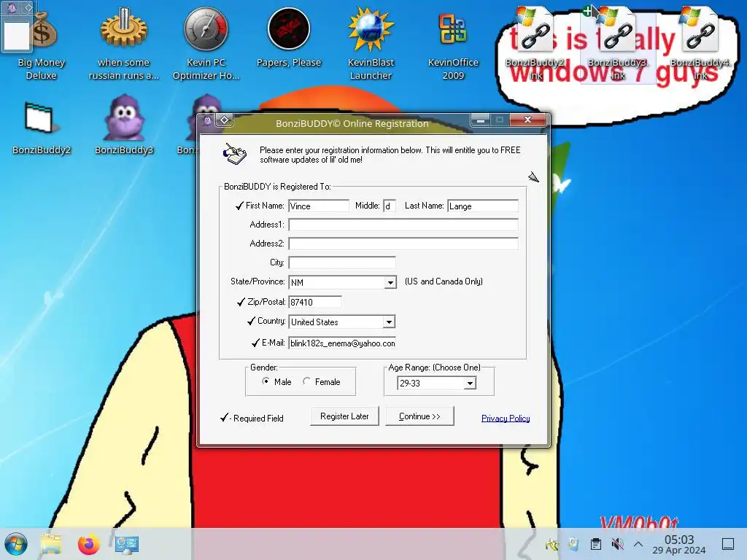
Task: Click the paper airplane icon in dialog
Action: pyautogui.click(x=533, y=177)
